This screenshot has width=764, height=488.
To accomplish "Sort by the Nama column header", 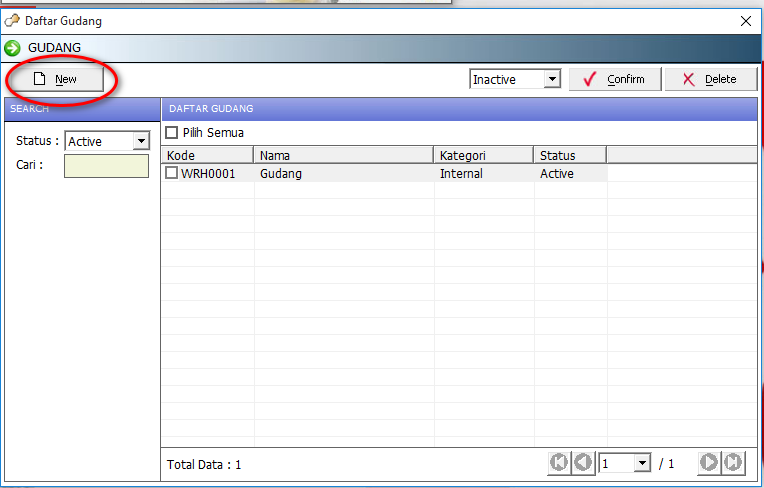I will click(x=344, y=155).
